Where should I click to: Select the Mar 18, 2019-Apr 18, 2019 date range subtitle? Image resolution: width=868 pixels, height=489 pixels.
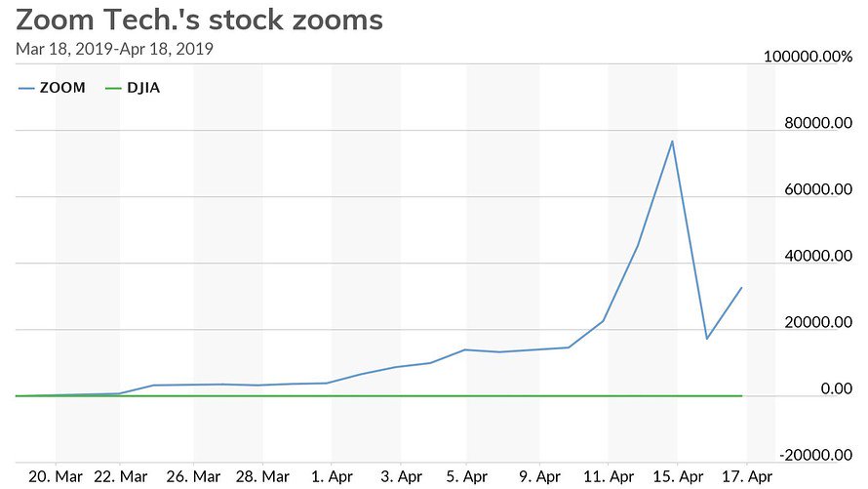pos(115,48)
